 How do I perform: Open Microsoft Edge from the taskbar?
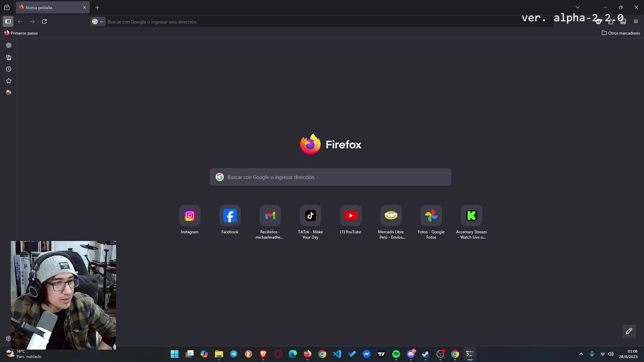[x=293, y=354]
